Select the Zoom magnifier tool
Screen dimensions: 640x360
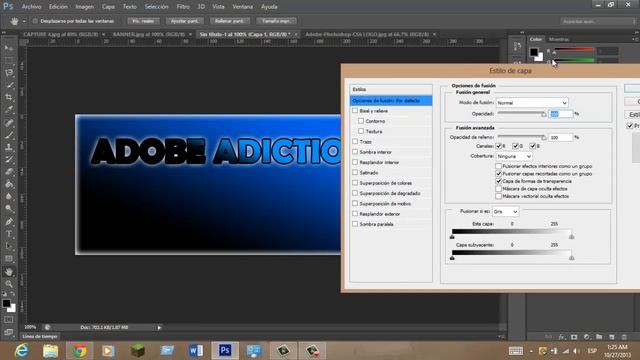(x=9, y=284)
